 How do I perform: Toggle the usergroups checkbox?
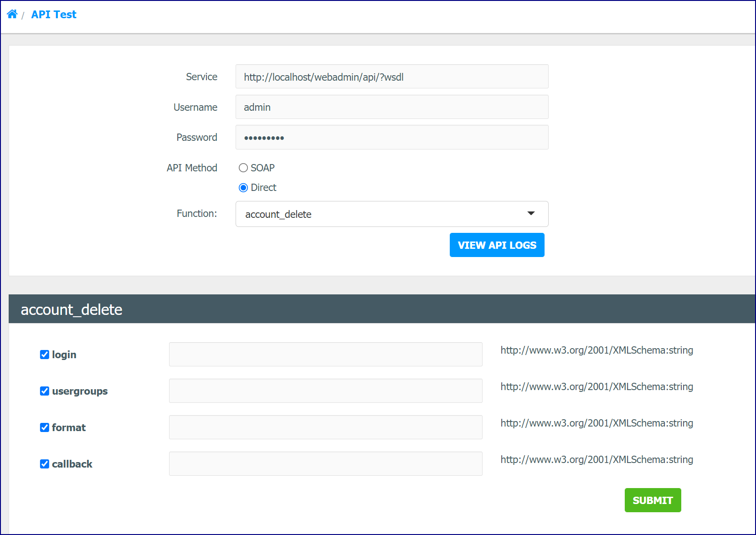tap(45, 391)
